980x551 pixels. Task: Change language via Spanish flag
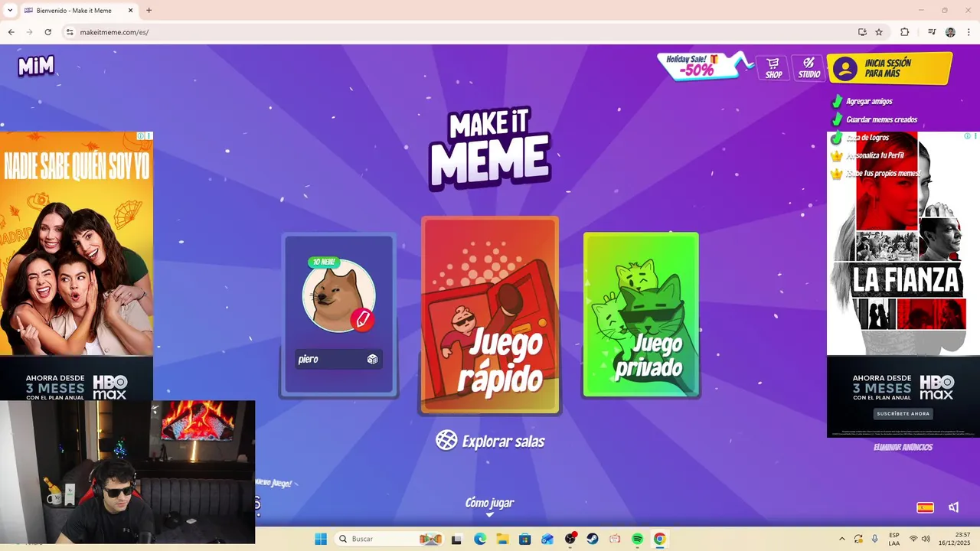tap(925, 507)
